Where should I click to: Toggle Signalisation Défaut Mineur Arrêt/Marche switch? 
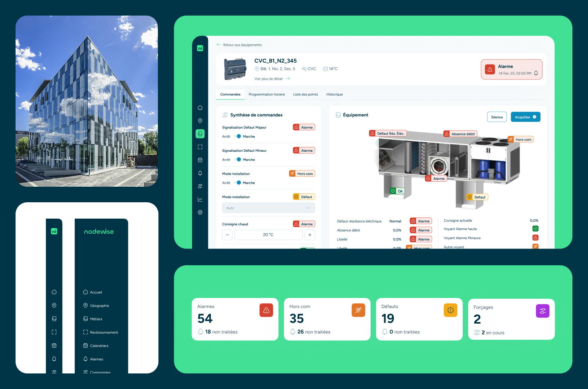point(237,160)
